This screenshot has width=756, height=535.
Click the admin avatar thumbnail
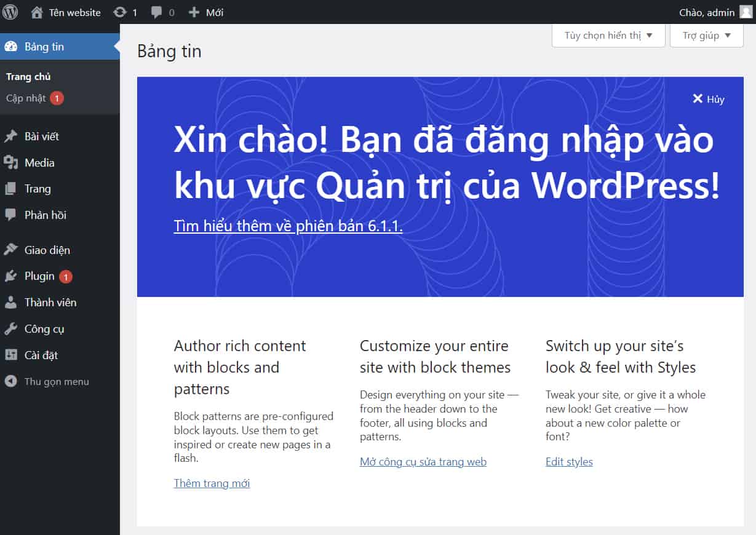click(746, 11)
